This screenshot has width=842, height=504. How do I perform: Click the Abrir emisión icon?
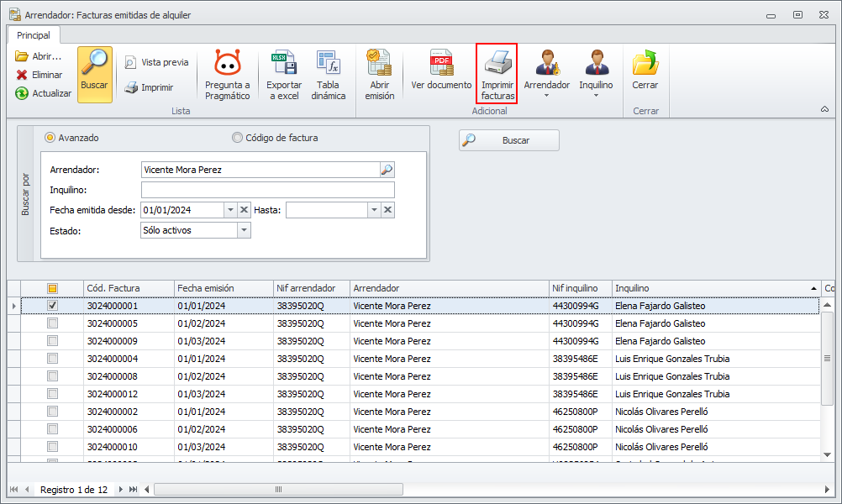(379, 64)
